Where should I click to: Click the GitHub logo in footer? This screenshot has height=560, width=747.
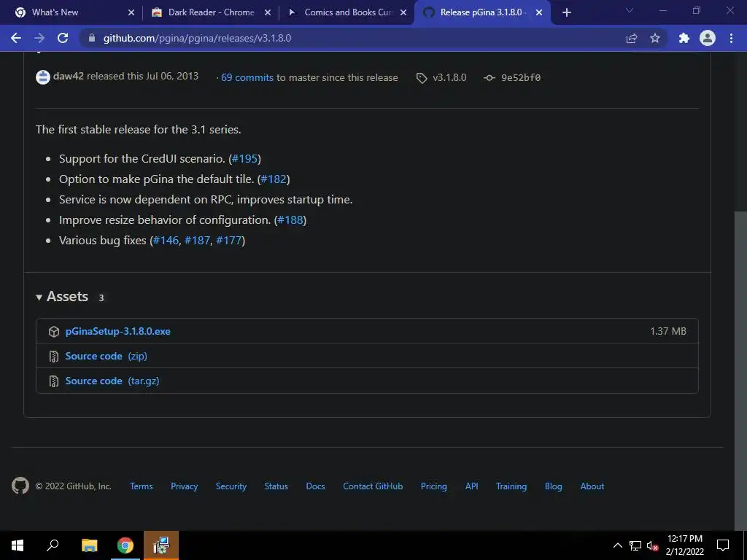click(20, 486)
